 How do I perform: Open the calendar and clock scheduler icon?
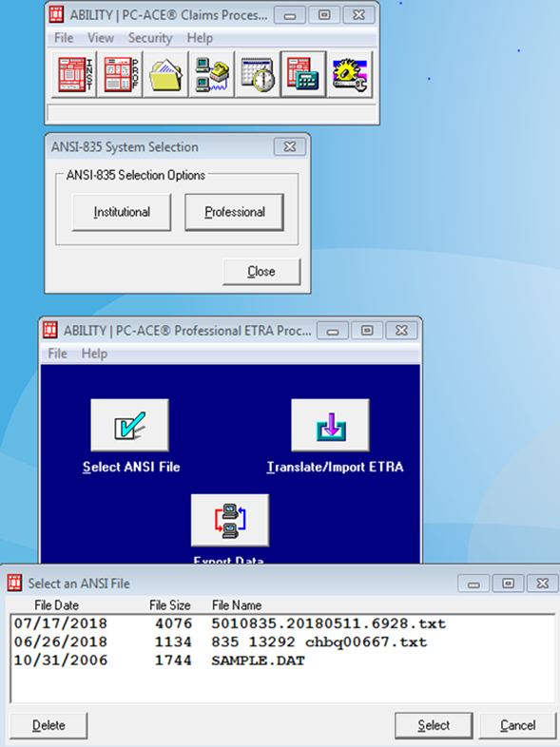click(258, 74)
